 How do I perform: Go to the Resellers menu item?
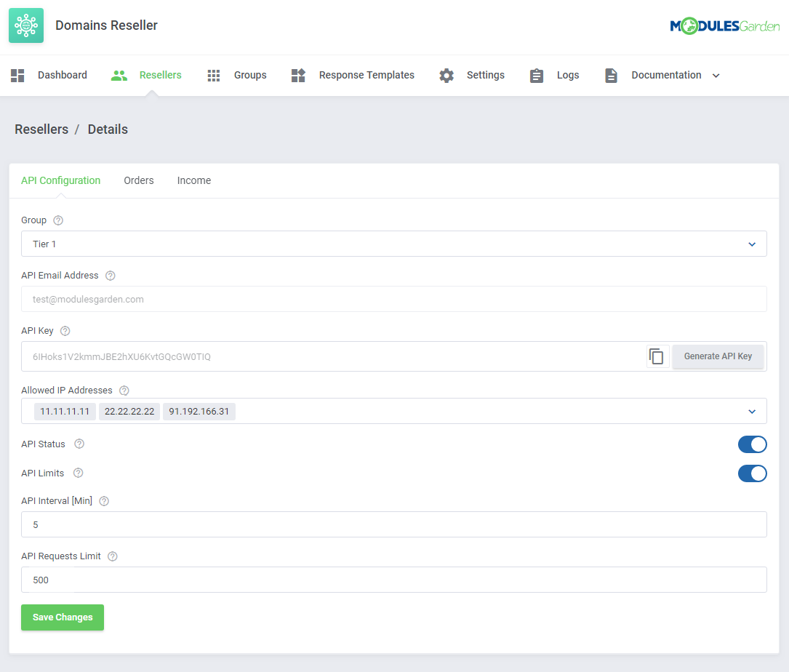click(x=161, y=76)
